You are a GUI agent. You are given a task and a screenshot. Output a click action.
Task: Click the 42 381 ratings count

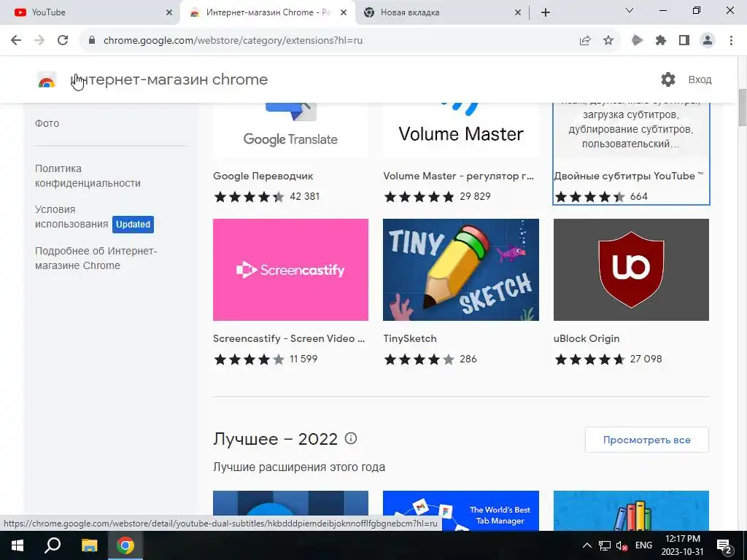coord(304,196)
